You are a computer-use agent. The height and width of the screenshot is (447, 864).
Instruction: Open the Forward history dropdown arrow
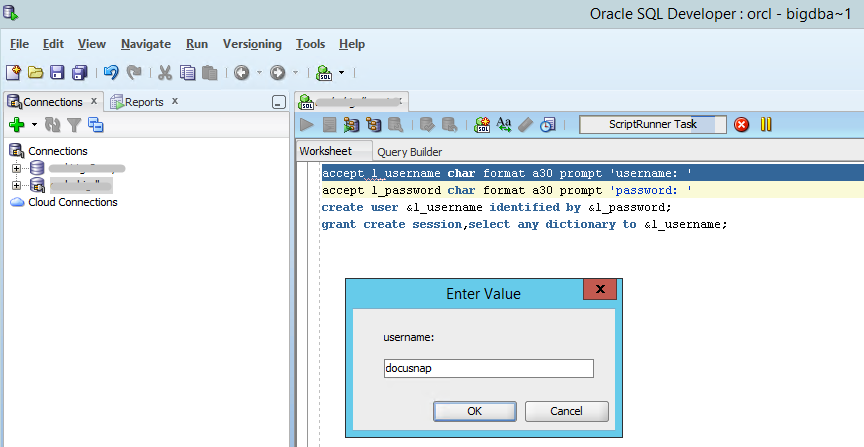(295, 72)
